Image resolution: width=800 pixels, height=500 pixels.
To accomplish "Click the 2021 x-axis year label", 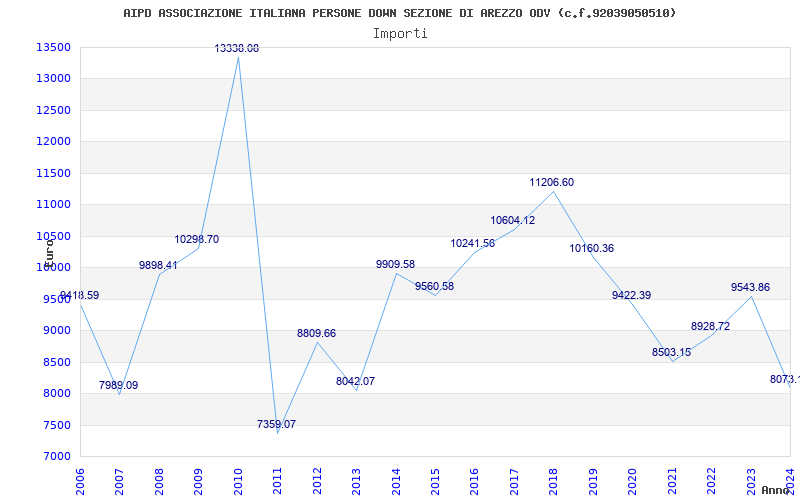I will click(672, 481).
